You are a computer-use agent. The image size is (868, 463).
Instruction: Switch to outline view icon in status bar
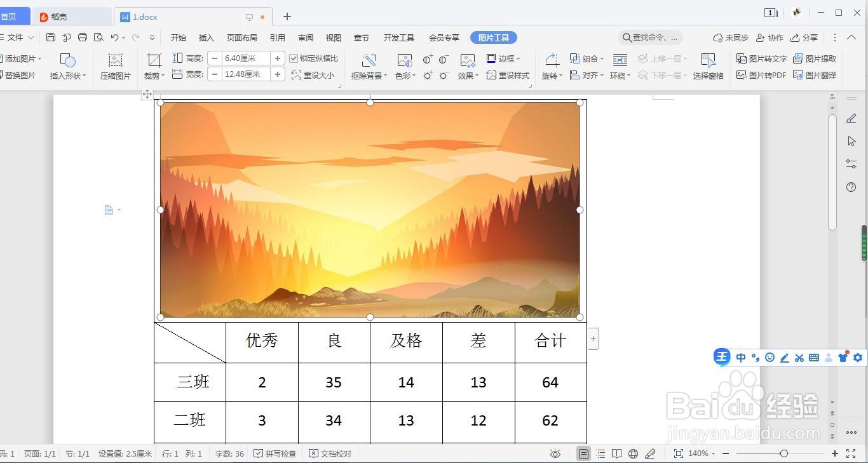pyautogui.click(x=600, y=453)
